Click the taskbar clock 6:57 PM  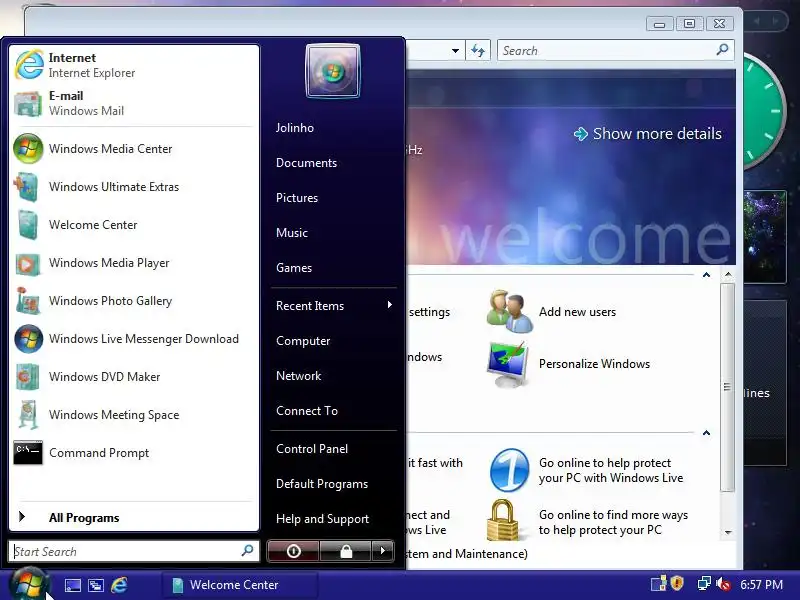click(x=762, y=585)
